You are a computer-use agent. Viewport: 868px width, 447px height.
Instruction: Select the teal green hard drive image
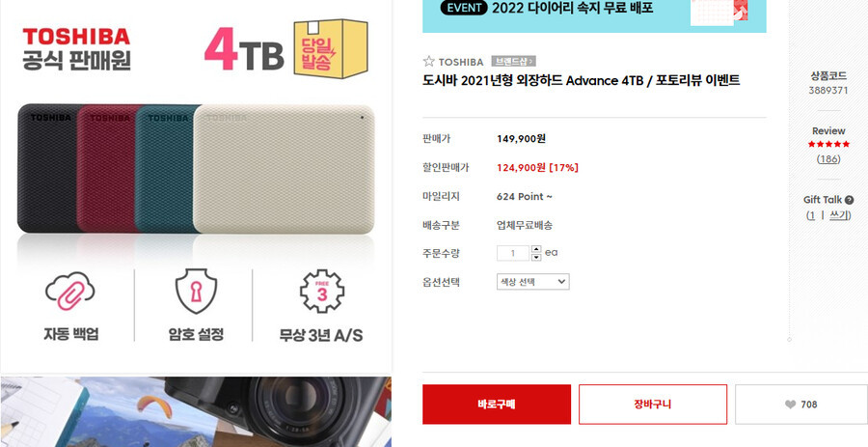point(165,168)
